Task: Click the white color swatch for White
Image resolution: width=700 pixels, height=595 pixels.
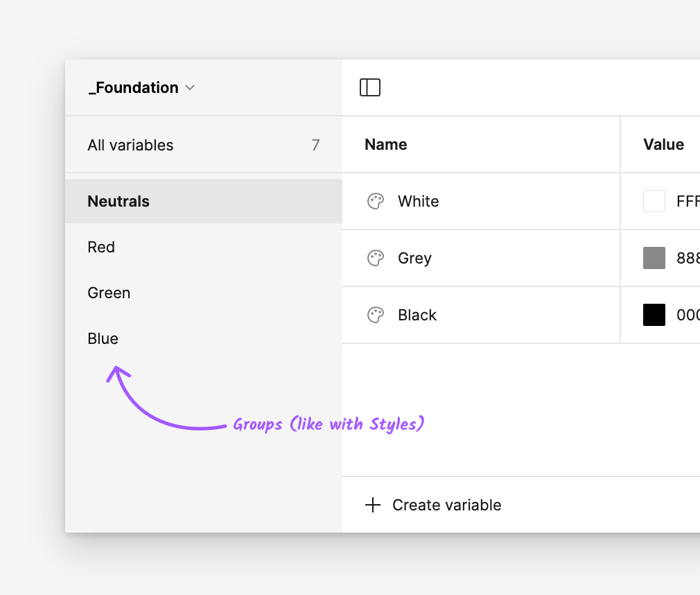Action: (654, 201)
